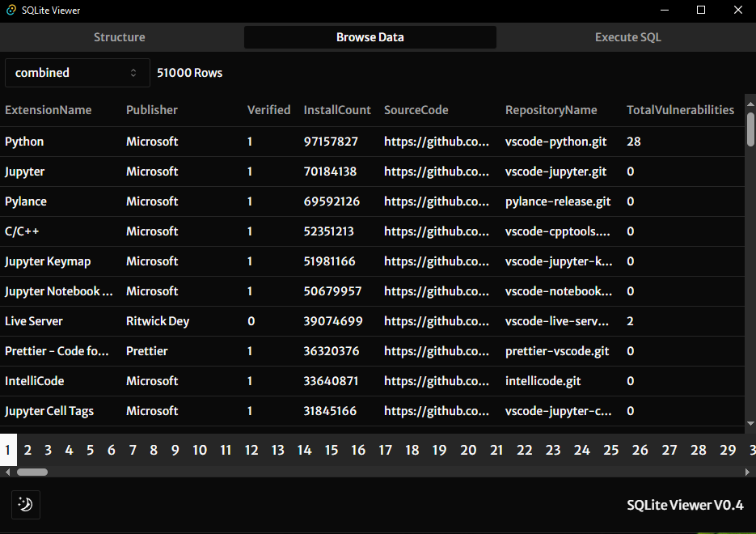Image resolution: width=756 pixels, height=534 pixels.
Task: Select the Live Server name cell
Action: point(34,321)
